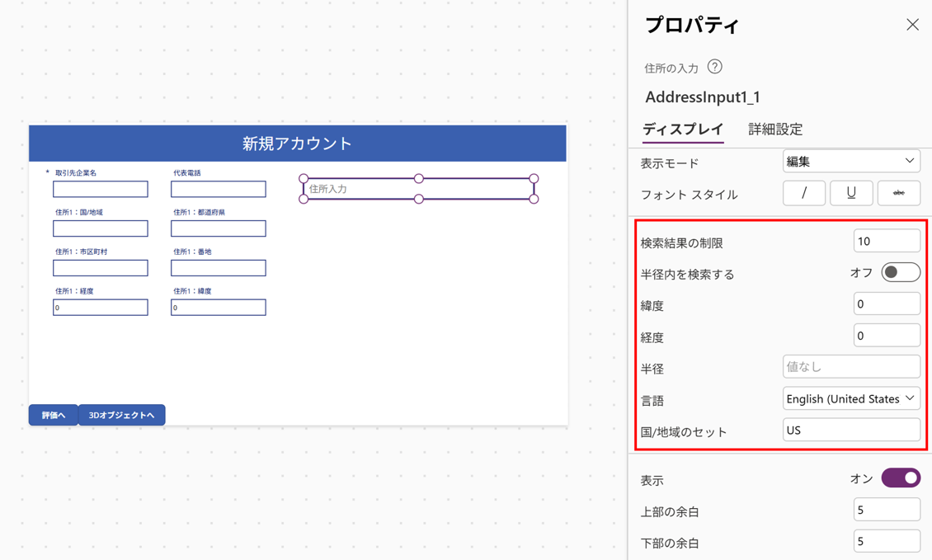Click the 住所入力 address input box

pos(419,189)
